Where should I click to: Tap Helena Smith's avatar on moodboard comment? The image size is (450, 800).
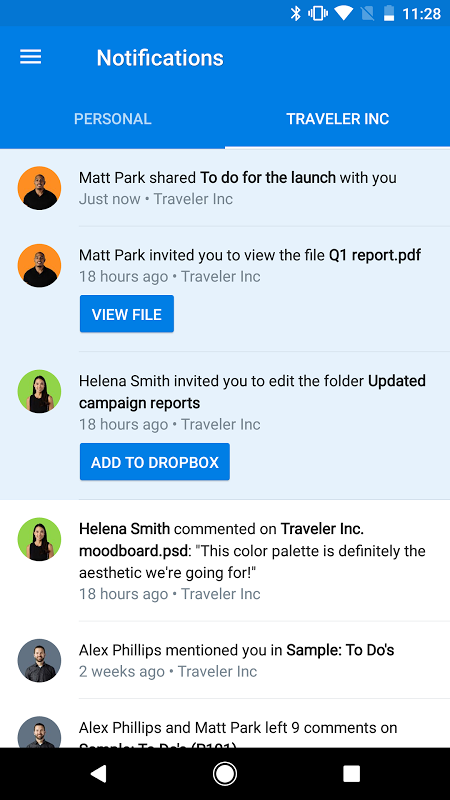pyautogui.click(x=39, y=539)
